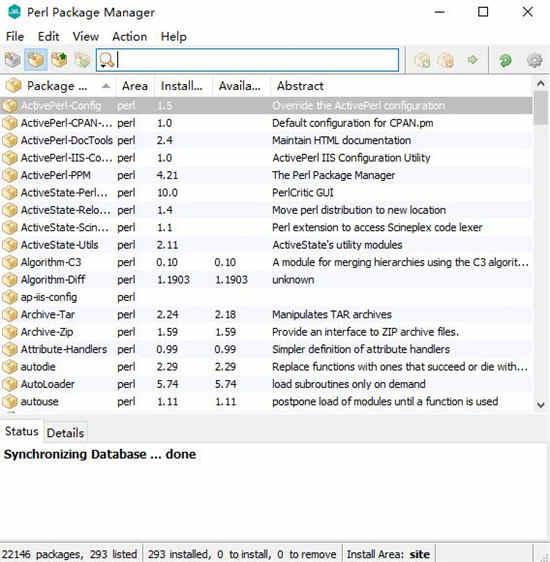Click the package icon beside Archive-Tar

[10, 315]
